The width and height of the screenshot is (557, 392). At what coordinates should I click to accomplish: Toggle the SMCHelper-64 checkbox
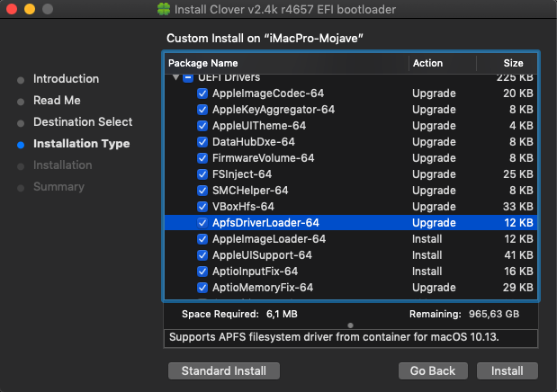[x=202, y=191]
